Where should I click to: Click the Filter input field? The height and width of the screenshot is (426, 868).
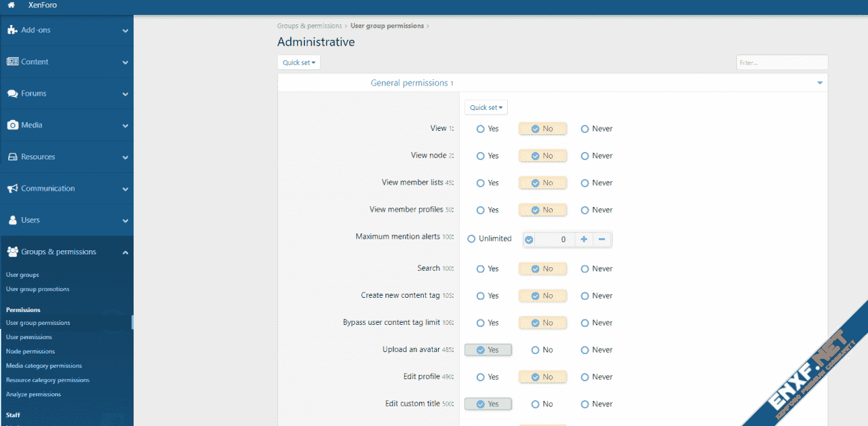[x=781, y=62]
